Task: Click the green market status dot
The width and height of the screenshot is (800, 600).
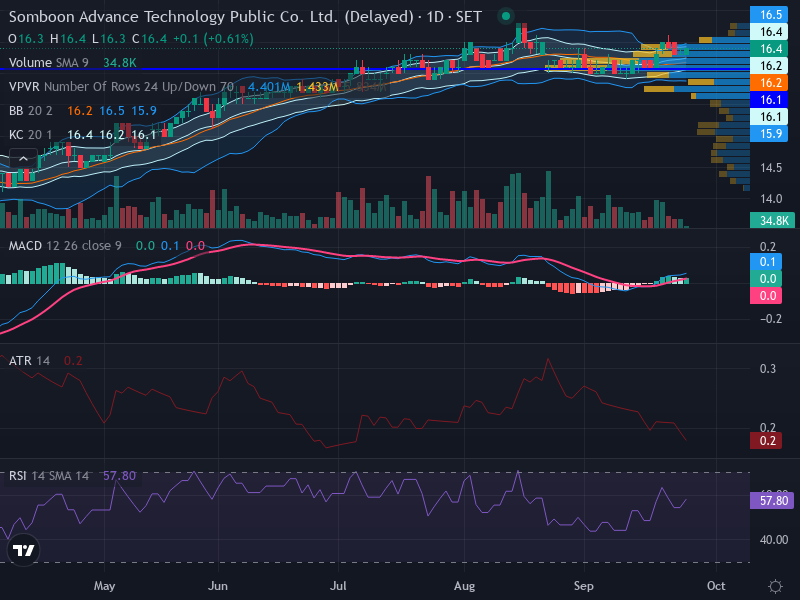Action: pyautogui.click(x=506, y=16)
